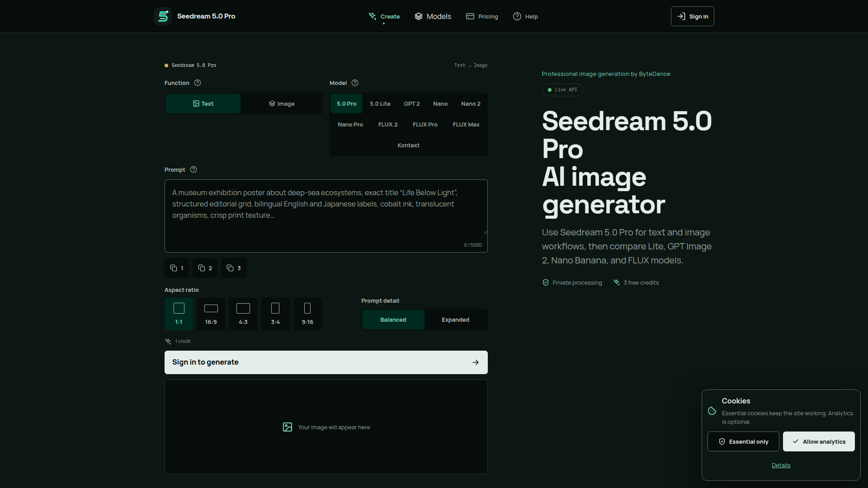The image size is (868, 488).
Task: Click the 'Private processing' text
Action: [577, 282]
